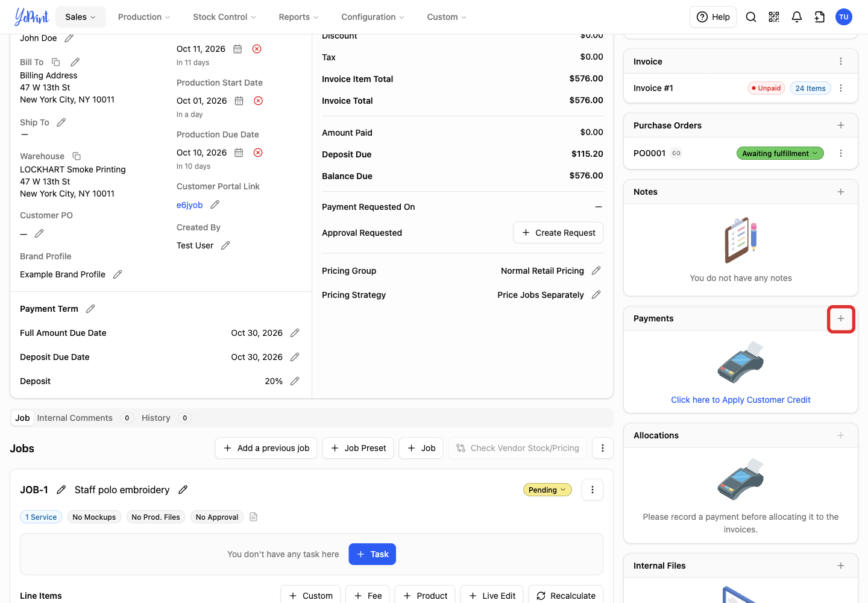The image size is (868, 603).
Task: Open the Job Preset button
Action: coord(358,448)
